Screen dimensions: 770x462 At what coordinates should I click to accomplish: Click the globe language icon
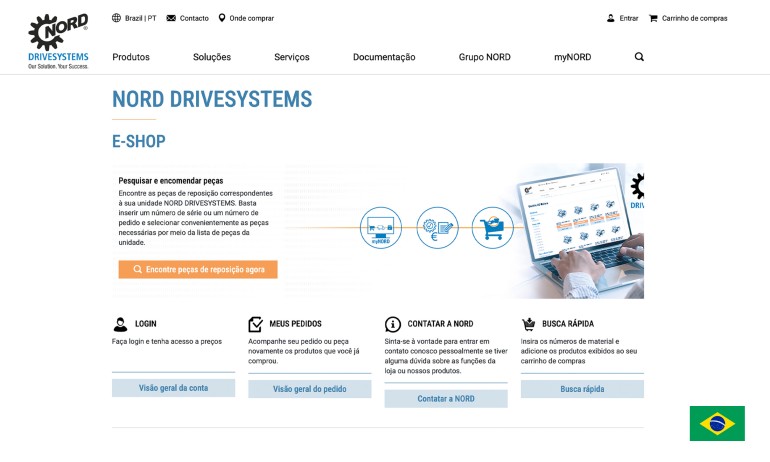(x=116, y=18)
